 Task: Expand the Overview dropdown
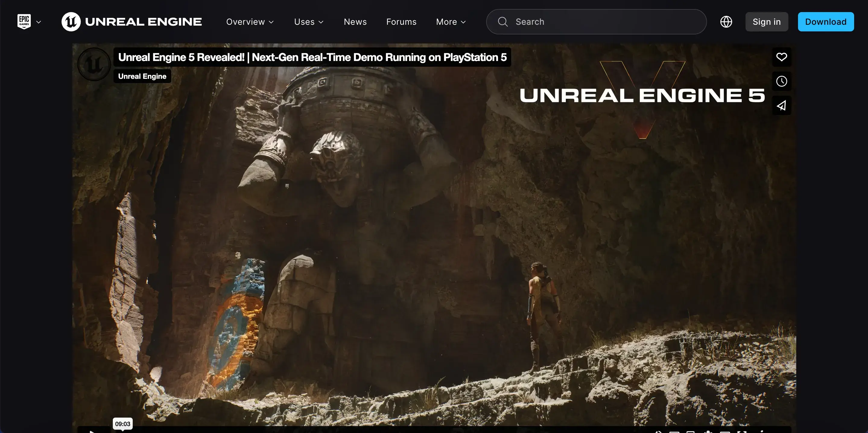(x=250, y=21)
